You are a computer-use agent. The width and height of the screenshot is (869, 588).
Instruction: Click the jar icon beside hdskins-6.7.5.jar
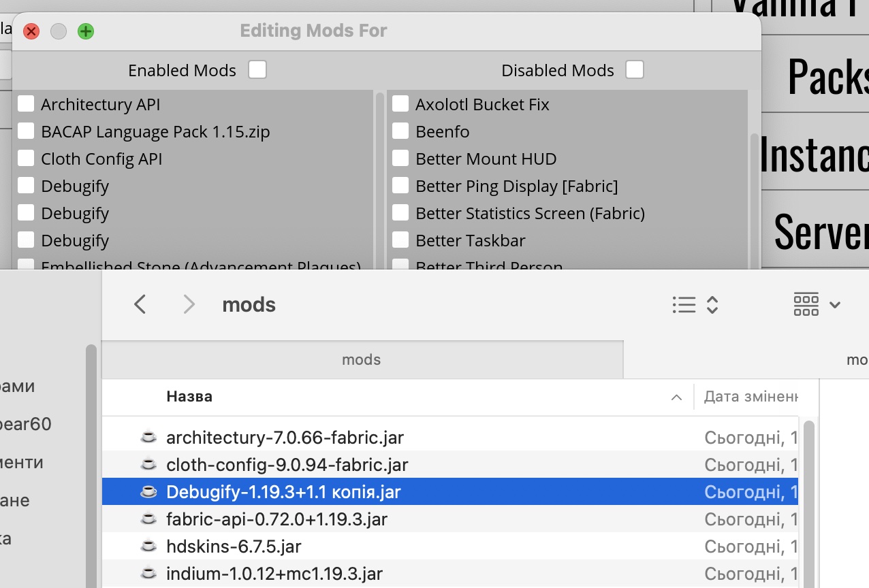tap(148, 546)
